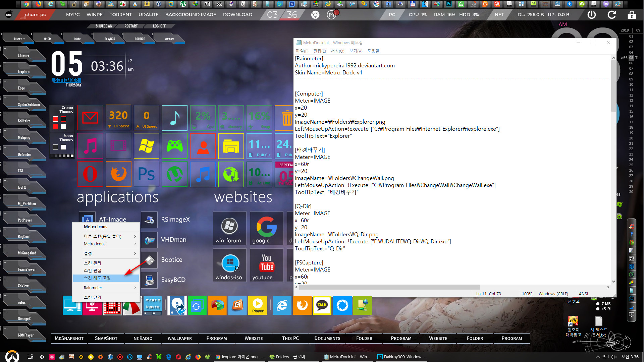Open Internet Explorer from the bottom dock
The width and height of the screenshot is (644, 362).
click(282, 305)
